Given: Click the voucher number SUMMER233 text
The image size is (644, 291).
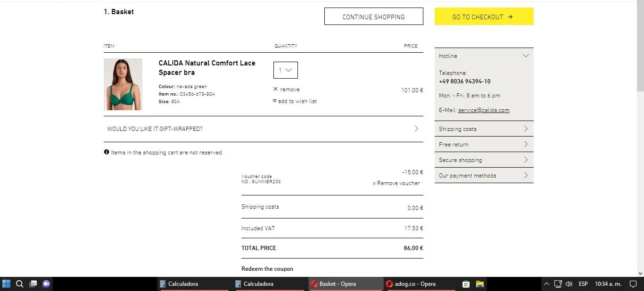Looking at the screenshot, I should pos(261,182).
